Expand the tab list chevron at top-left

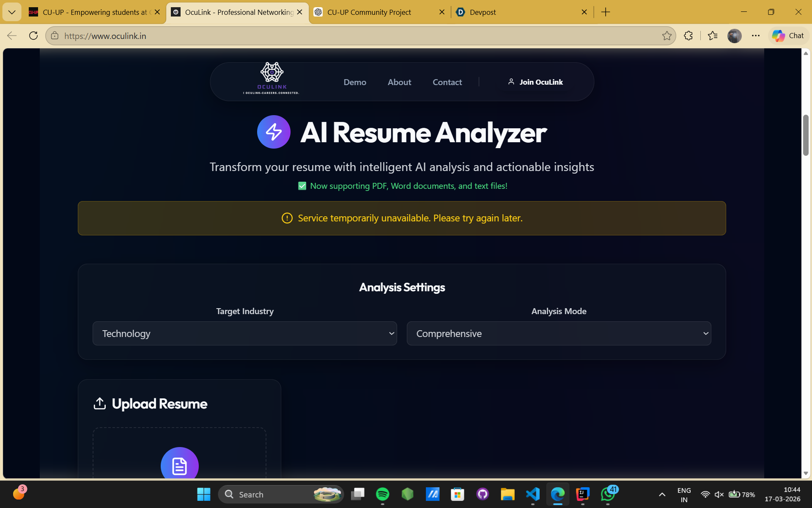pos(12,12)
